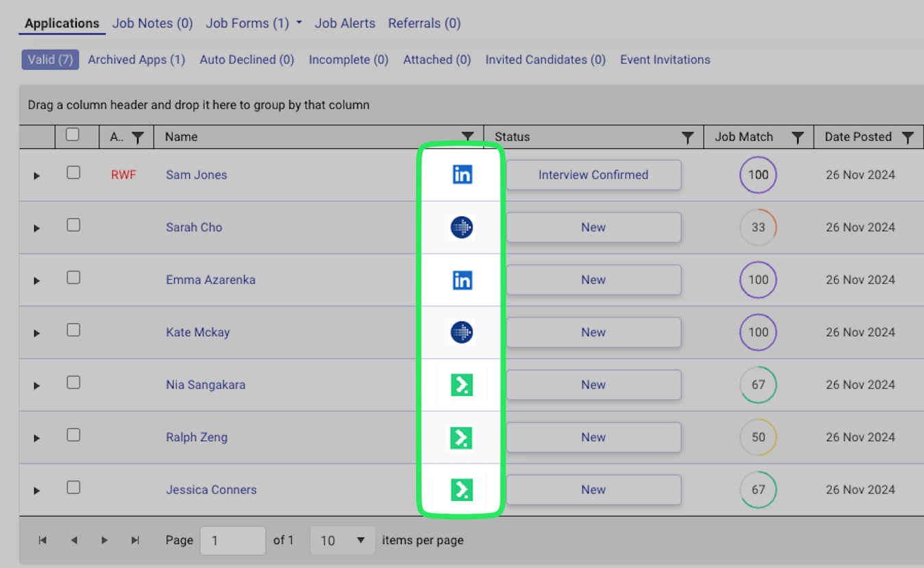
Task: Go to the last page of results
Action: click(x=135, y=541)
